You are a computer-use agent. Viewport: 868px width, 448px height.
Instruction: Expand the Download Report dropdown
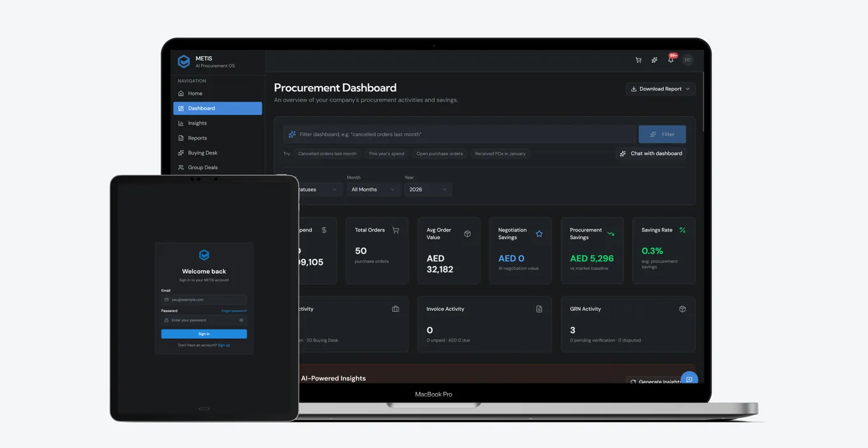coord(661,89)
